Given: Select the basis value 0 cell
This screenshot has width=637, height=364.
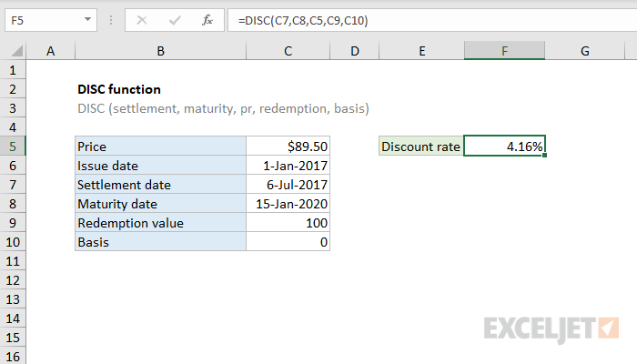Looking at the screenshot, I should 288,242.
